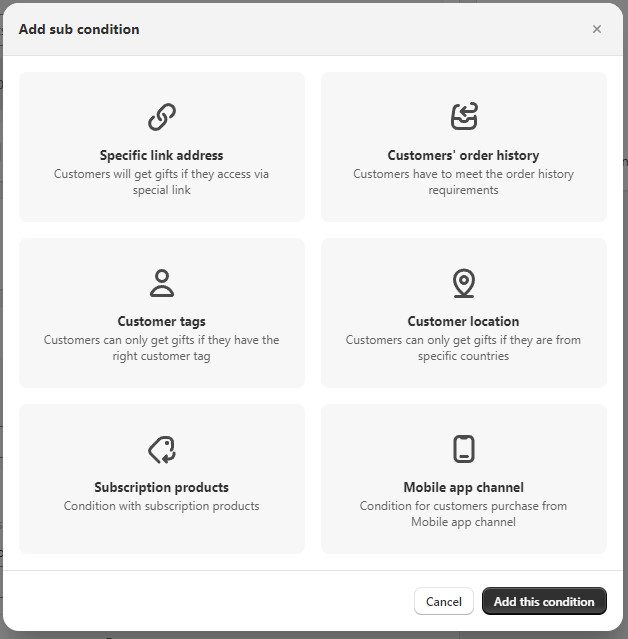Pick the Mobile app channel title
Viewport: 628px width, 639px height.
463,487
